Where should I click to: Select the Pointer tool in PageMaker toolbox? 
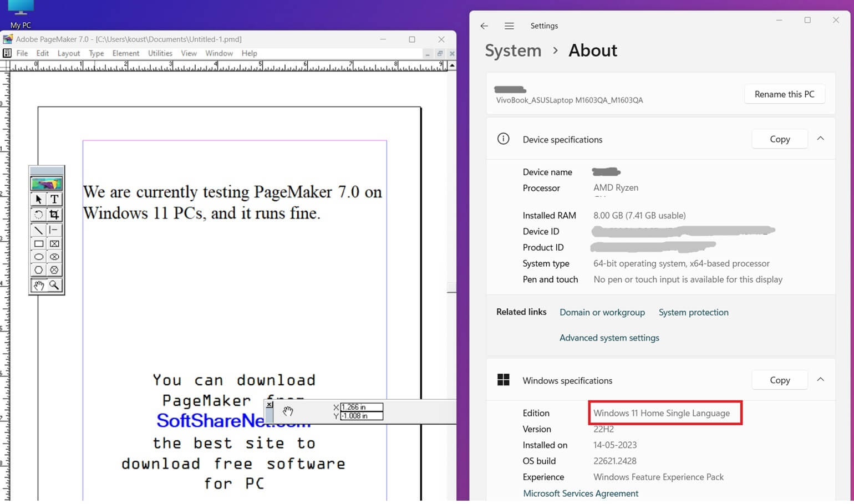click(38, 199)
